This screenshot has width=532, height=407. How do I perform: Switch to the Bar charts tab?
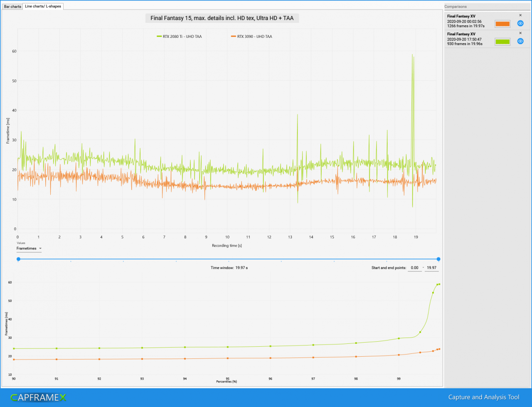(12, 7)
